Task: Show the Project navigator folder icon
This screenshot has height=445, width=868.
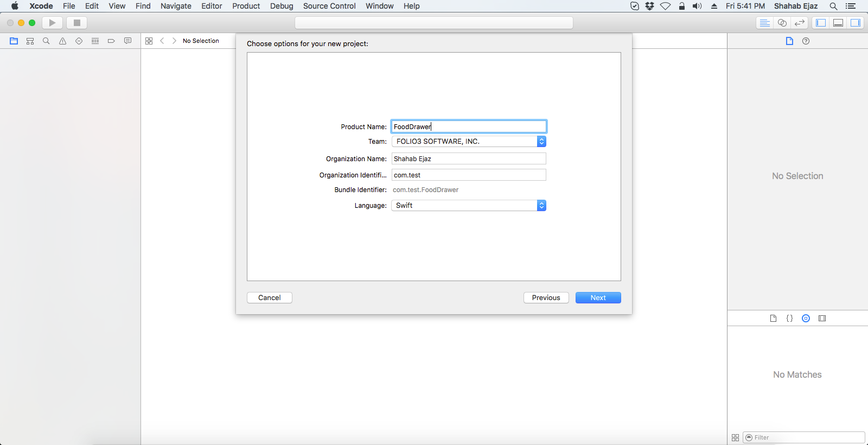Action: [x=14, y=41]
